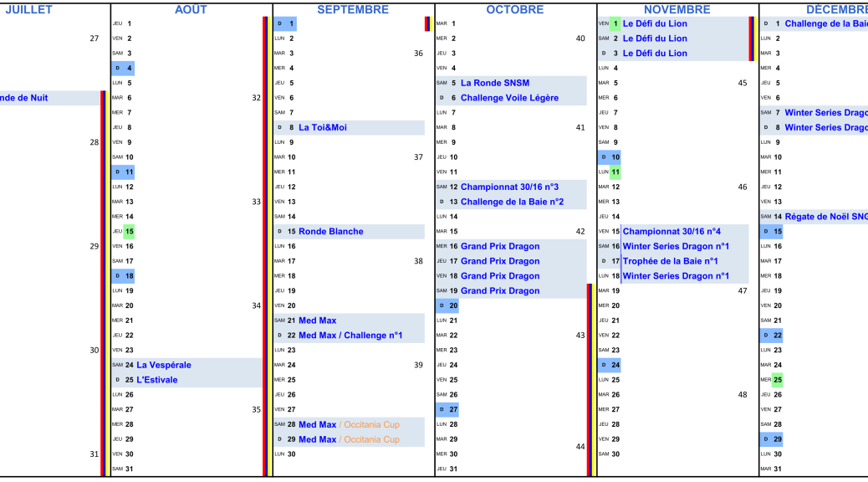Open the La Ronde SNSM event
This screenshot has width=868, height=482.
click(x=495, y=83)
